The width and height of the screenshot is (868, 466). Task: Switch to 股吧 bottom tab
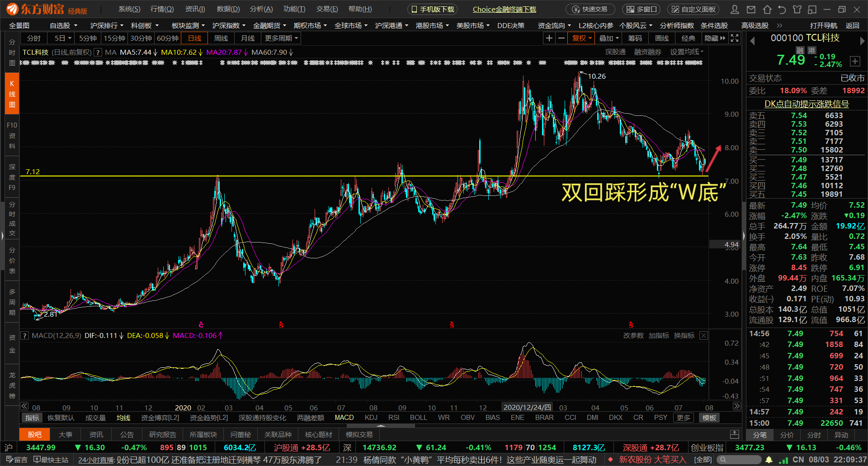point(34,434)
